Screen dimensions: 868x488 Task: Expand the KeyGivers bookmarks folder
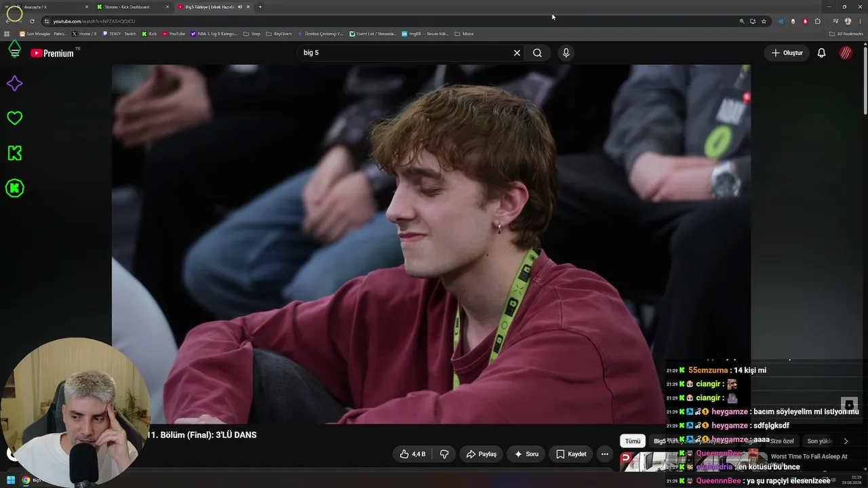[279, 34]
